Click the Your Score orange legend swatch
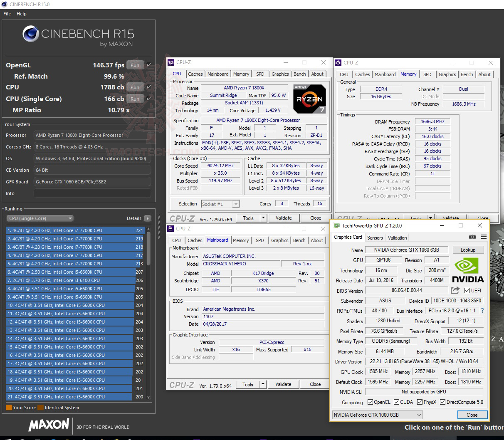This screenshot has height=440, width=504. (9, 408)
